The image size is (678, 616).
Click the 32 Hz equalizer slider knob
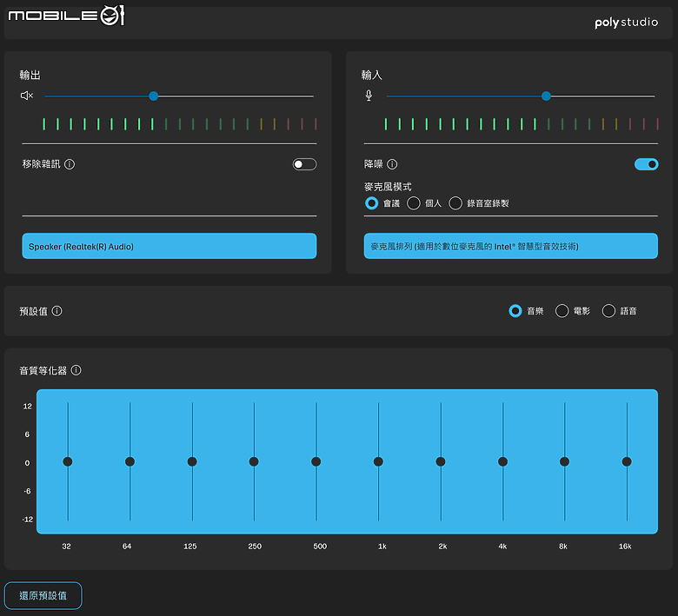click(68, 461)
